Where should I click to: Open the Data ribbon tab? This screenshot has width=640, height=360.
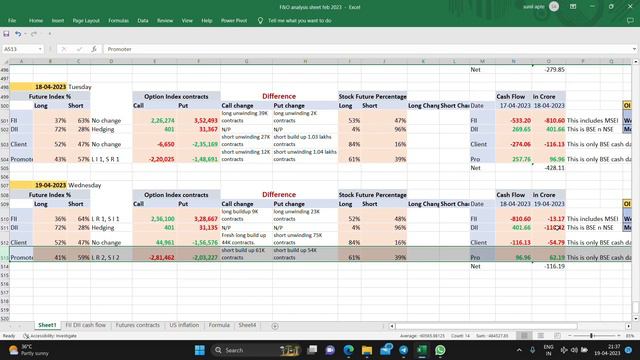tap(143, 20)
